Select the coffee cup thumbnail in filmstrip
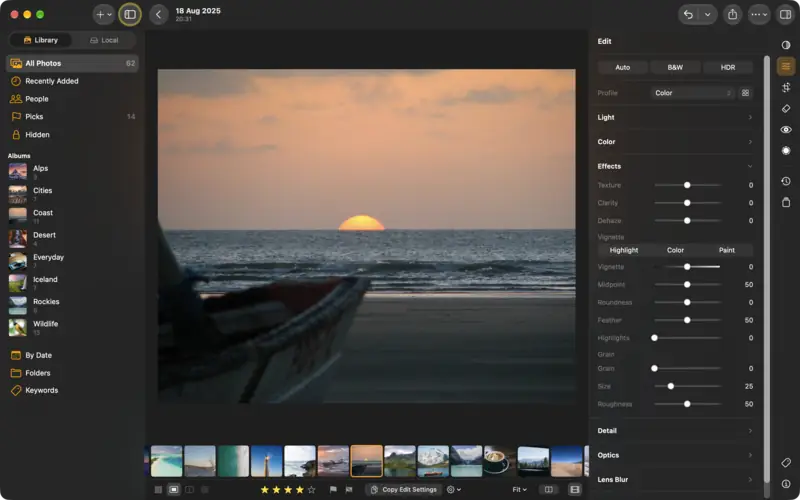 click(x=500, y=461)
